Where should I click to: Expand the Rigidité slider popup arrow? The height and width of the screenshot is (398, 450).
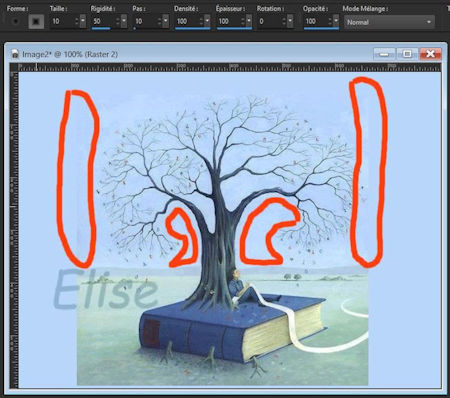124,21
